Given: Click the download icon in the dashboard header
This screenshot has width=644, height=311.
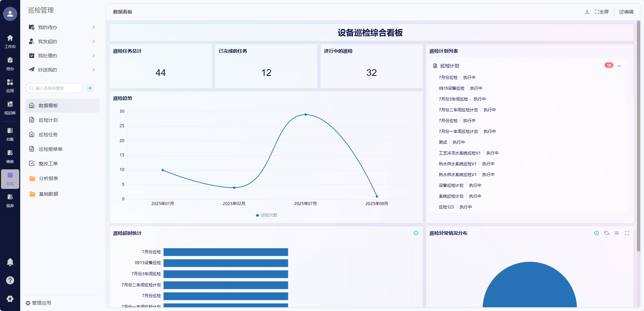Looking at the screenshot, I should pyautogui.click(x=587, y=12).
